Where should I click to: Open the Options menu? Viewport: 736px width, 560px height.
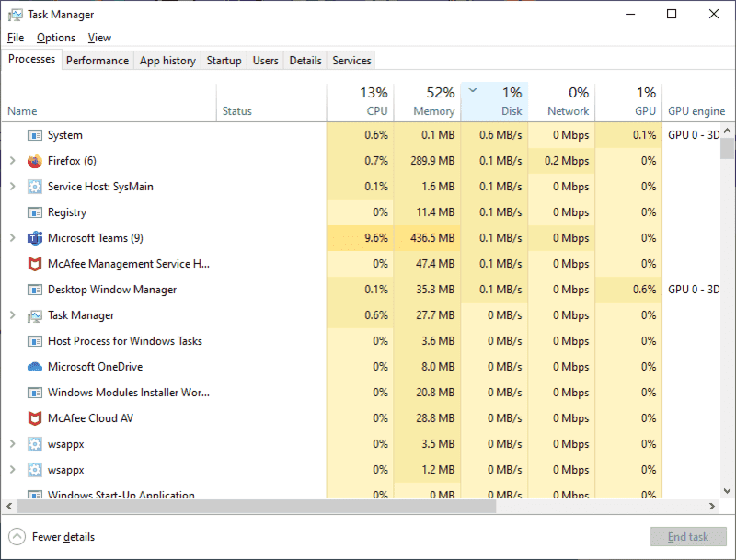pyautogui.click(x=56, y=38)
